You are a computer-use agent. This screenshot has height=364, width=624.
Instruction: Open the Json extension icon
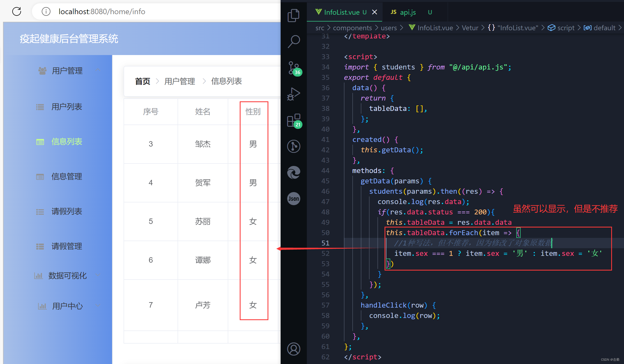tap(293, 199)
